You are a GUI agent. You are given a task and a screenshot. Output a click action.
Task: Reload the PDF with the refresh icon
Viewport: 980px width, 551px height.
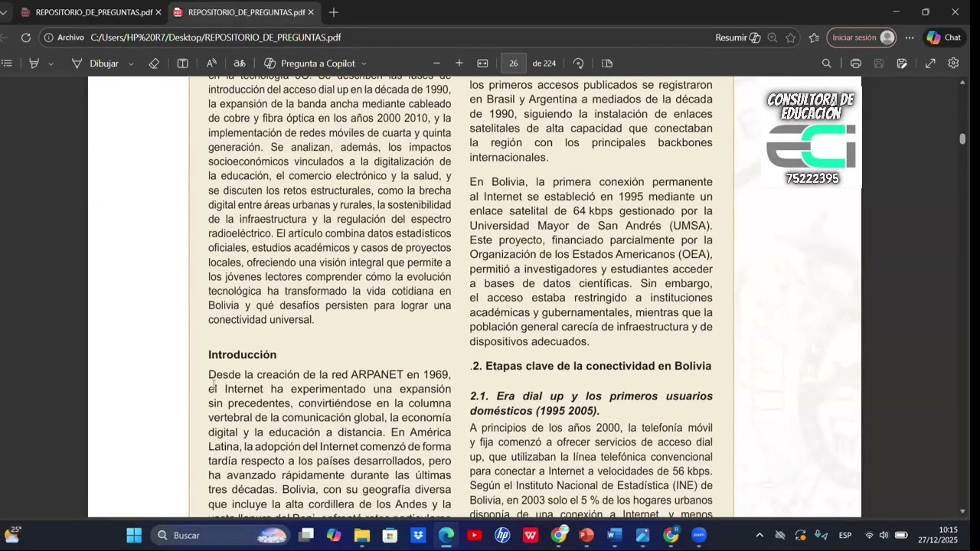coord(25,37)
